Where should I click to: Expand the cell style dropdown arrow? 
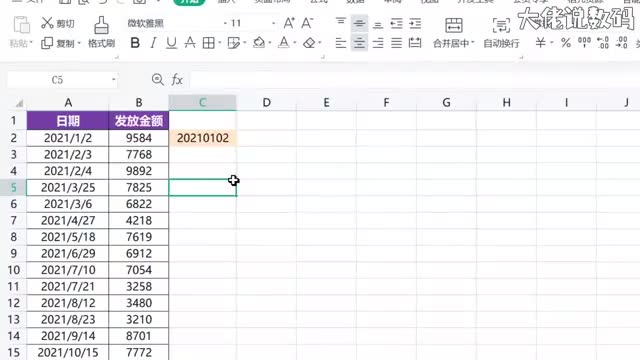pos(244,43)
